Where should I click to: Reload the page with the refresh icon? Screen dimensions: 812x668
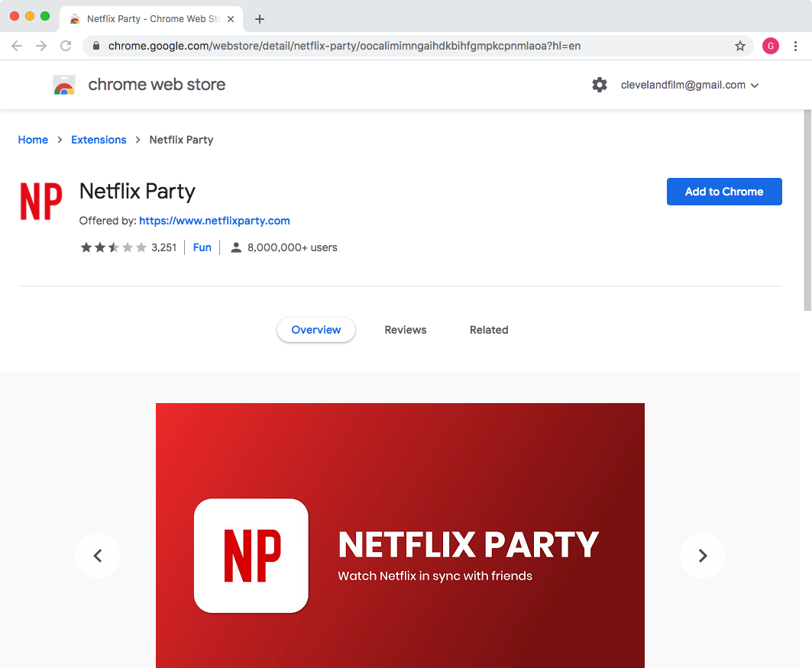point(66,46)
